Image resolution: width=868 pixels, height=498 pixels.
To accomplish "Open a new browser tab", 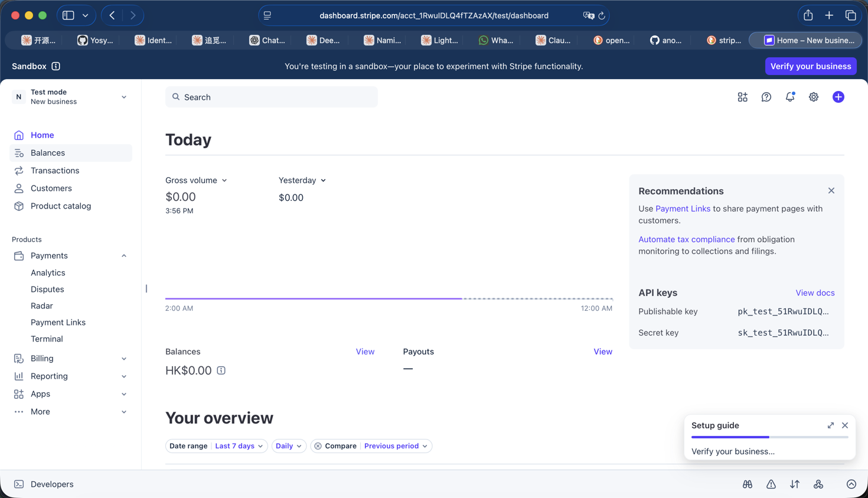I will pos(829,15).
